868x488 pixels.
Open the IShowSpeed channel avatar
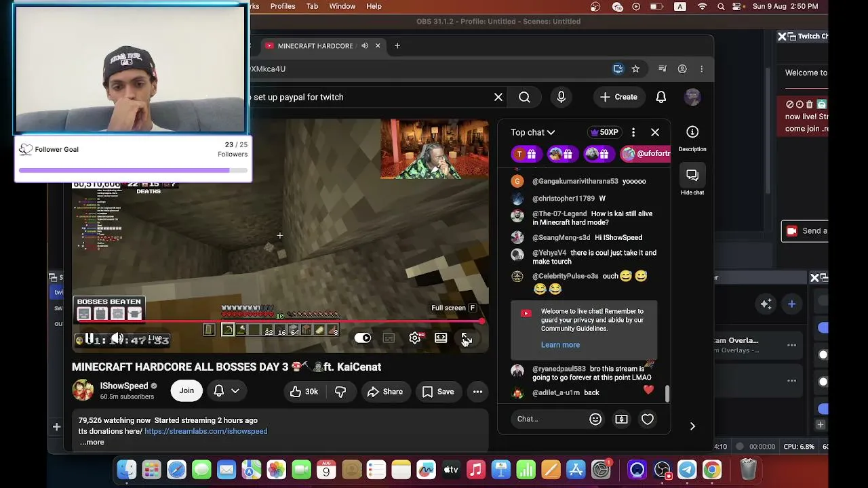[x=83, y=390]
